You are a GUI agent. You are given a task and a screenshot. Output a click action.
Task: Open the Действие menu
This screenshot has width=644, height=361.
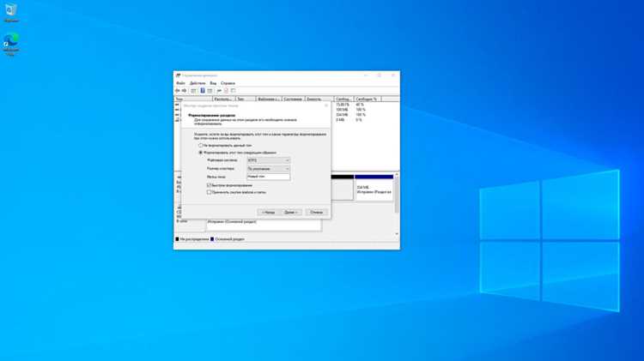tap(197, 83)
